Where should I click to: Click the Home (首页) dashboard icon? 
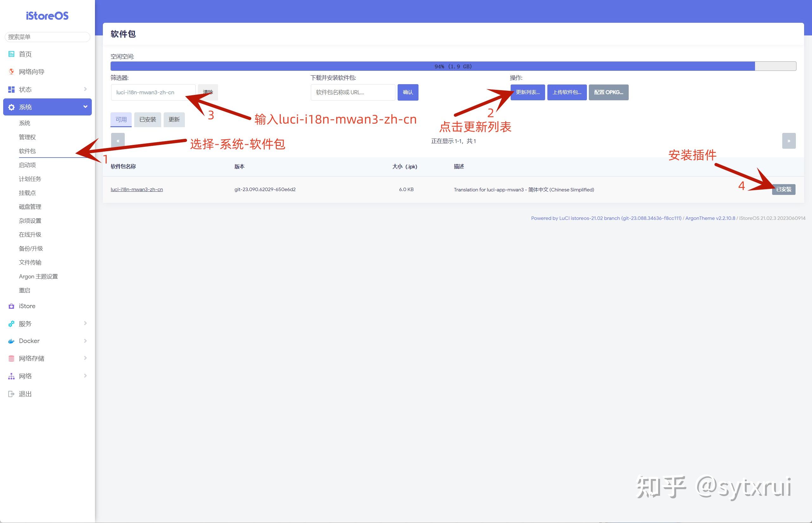point(11,54)
